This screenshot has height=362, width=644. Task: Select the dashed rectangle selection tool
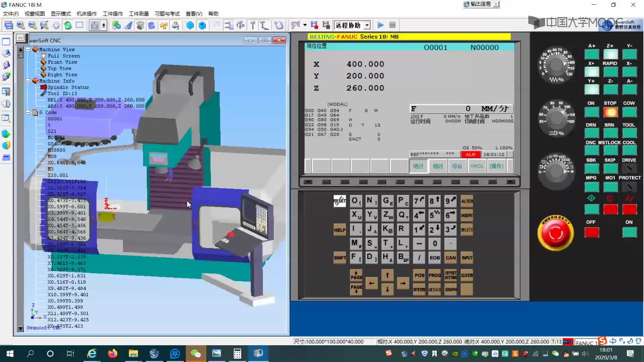pyautogui.click(x=79, y=25)
